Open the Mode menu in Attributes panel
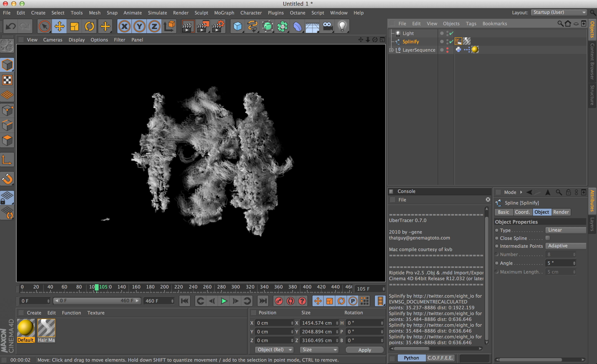This screenshot has width=597, height=364. click(510, 192)
